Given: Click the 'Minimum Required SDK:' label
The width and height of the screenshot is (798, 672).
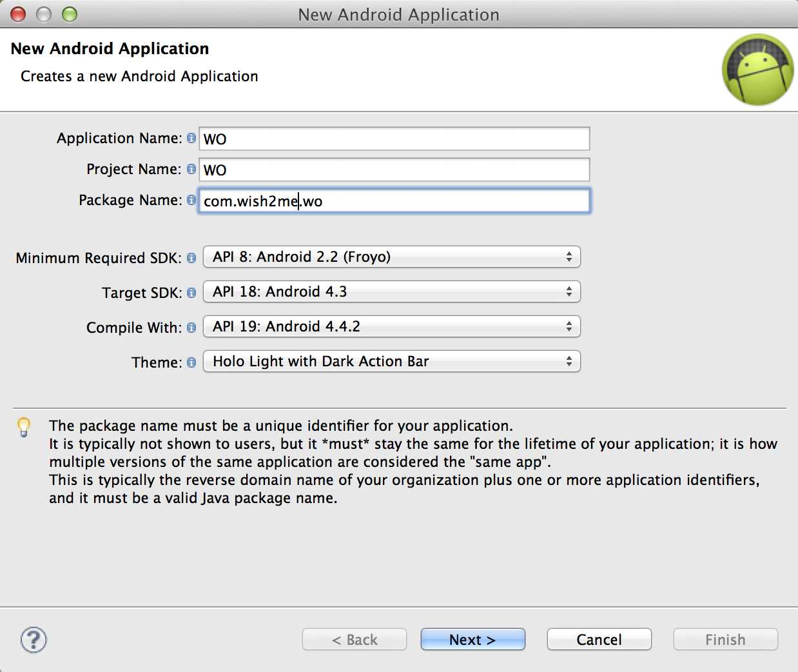Looking at the screenshot, I should [x=99, y=258].
